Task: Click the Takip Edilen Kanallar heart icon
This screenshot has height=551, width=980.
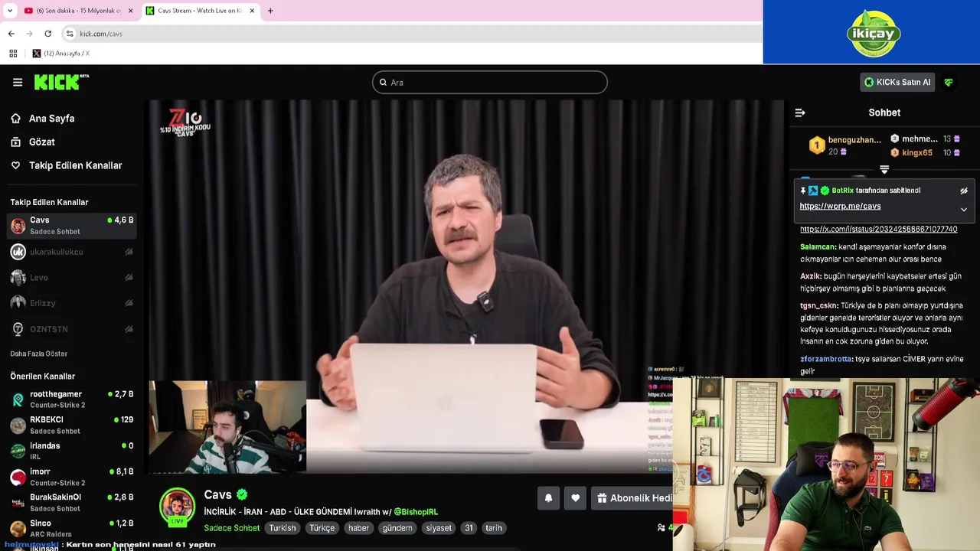Action: [x=15, y=165]
